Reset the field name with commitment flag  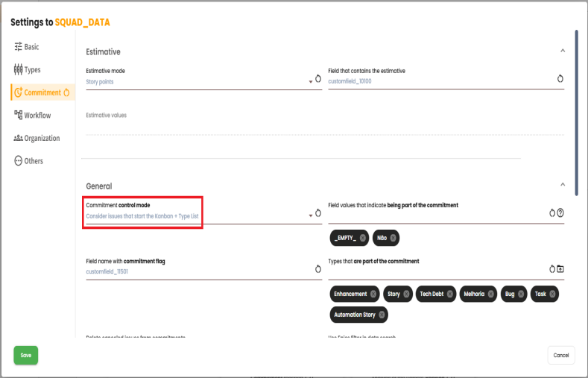(318, 269)
